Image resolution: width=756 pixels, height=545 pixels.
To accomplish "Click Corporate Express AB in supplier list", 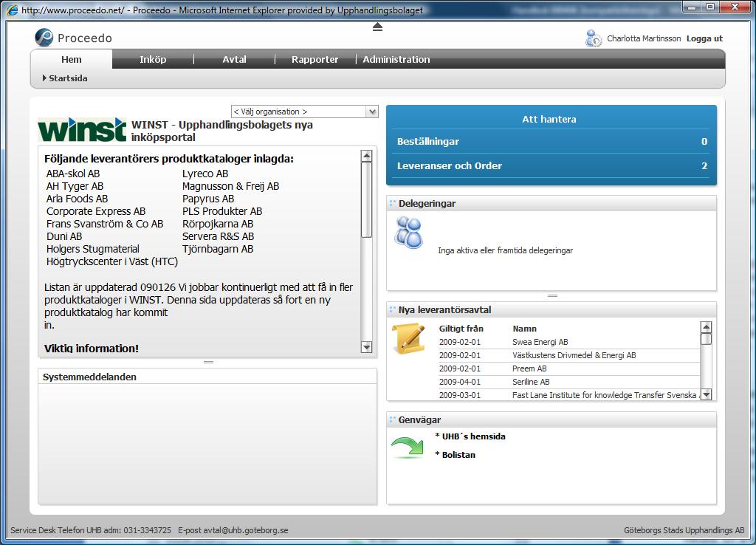I will tap(96, 211).
